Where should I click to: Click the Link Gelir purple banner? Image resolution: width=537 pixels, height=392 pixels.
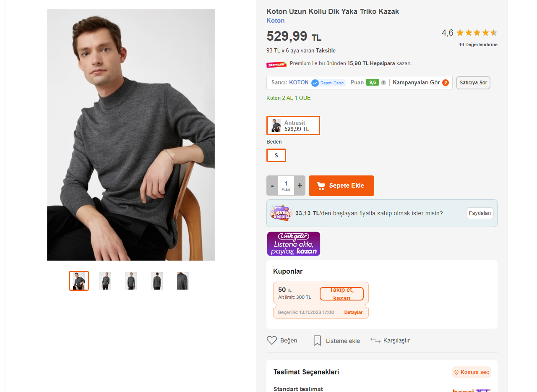tap(294, 244)
